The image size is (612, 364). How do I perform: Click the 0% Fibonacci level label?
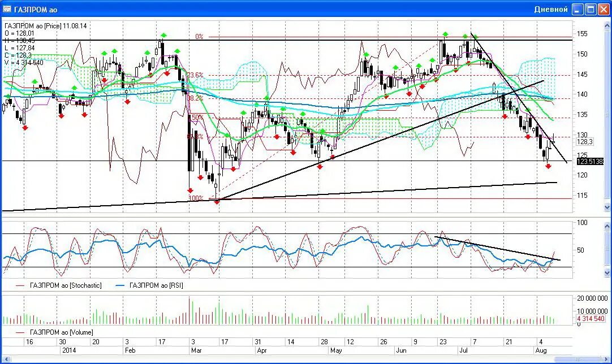[x=199, y=37]
